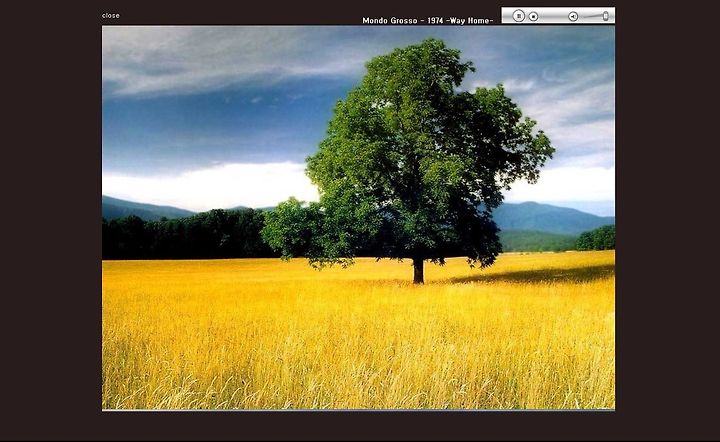
Task: Click the 'close' link
Action: pyautogui.click(x=111, y=16)
